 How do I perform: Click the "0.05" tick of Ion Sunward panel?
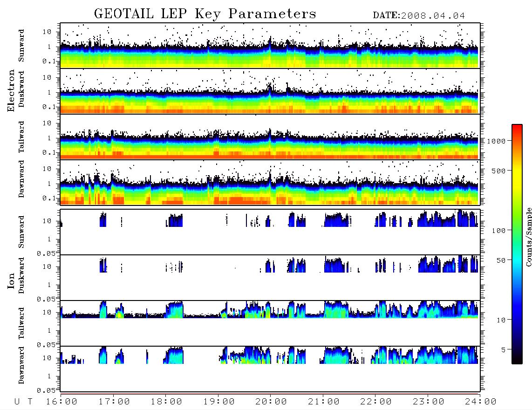tap(46, 253)
